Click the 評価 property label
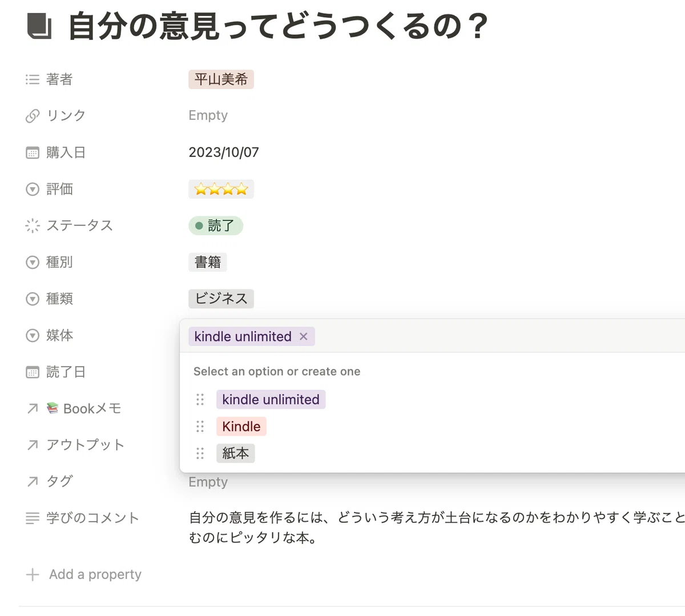Screen dimensions: 685x616 59,189
